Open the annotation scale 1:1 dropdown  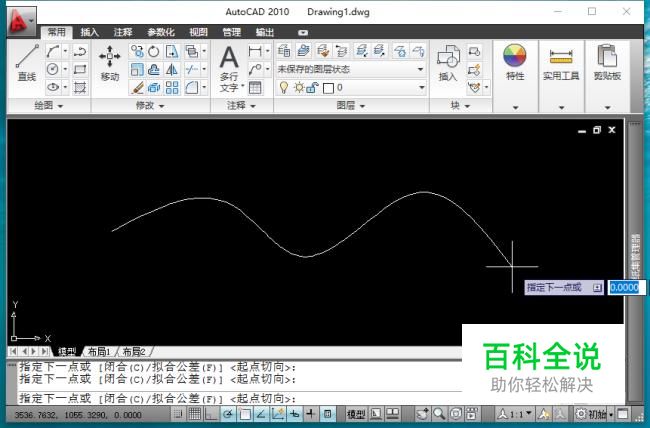pyautogui.click(x=514, y=414)
